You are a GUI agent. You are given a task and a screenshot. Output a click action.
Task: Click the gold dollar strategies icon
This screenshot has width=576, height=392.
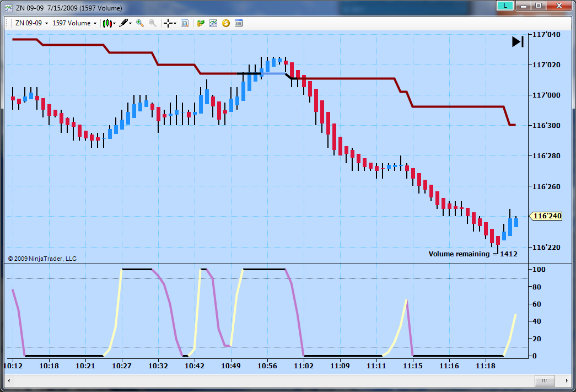click(226, 23)
